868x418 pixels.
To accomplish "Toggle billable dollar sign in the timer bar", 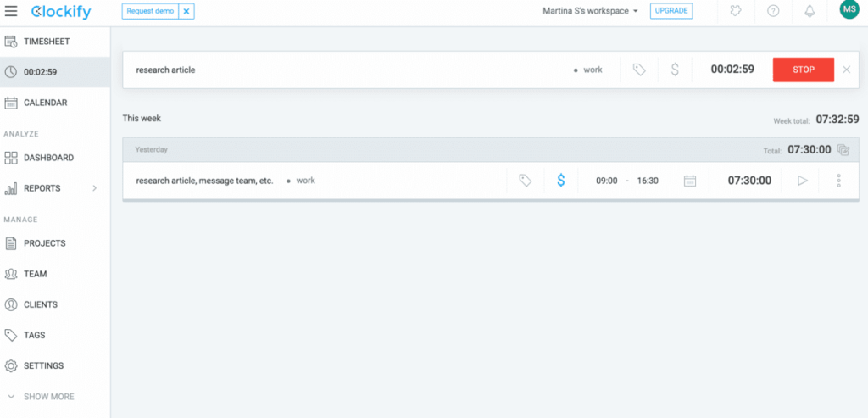I will pyautogui.click(x=675, y=70).
